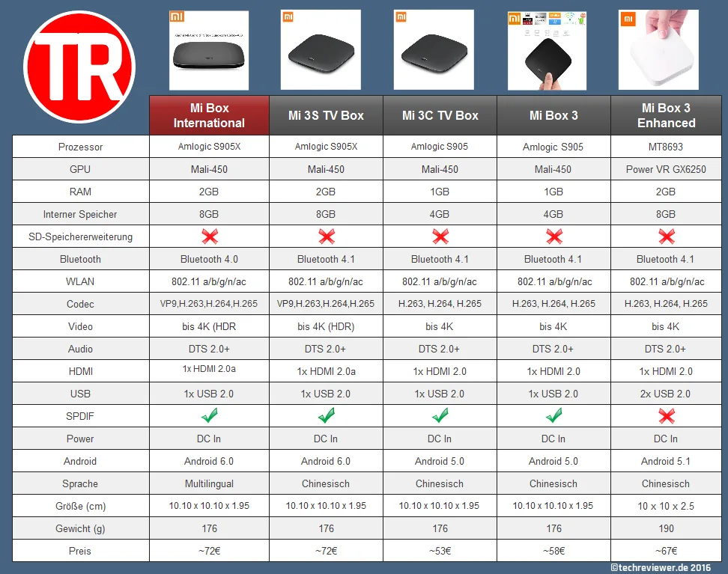Click the 2x USB 2.0 cell
Image resolution: width=728 pixels, height=574 pixels.
(665, 394)
